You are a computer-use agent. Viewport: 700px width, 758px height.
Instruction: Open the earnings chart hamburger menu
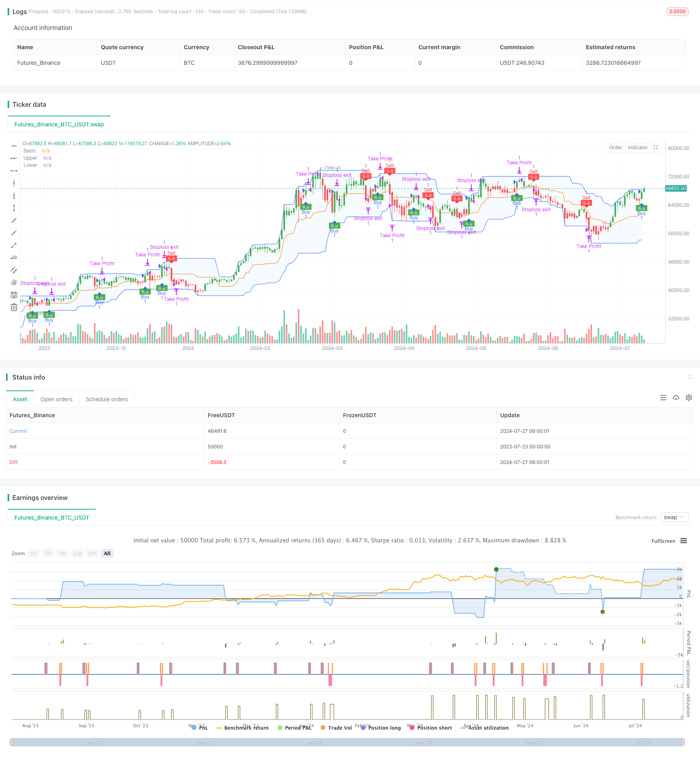(684, 541)
